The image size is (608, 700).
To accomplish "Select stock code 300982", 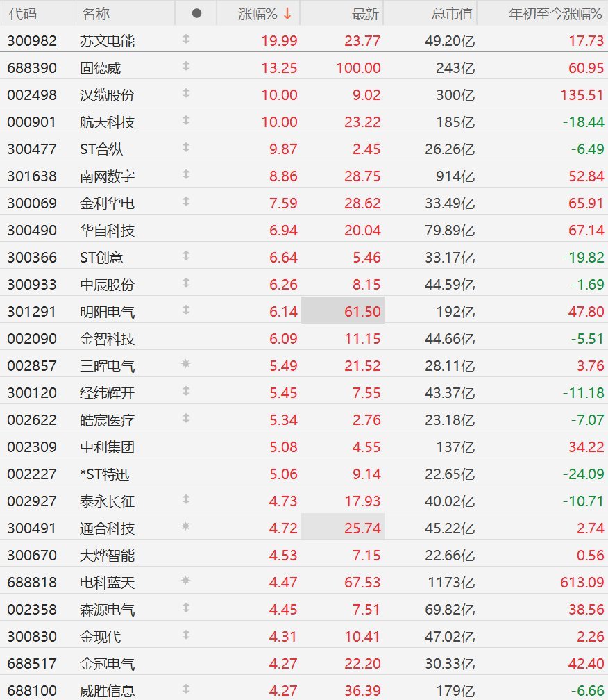I will pyautogui.click(x=32, y=41).
